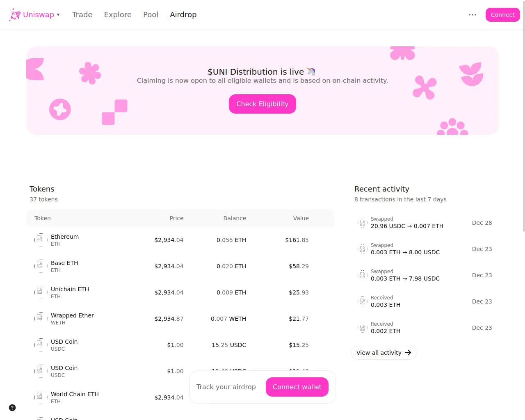The height and width of the screenshot is (420, 525).
Task: Click the $58.29 value cell
Action: click(x=299, y=266)
